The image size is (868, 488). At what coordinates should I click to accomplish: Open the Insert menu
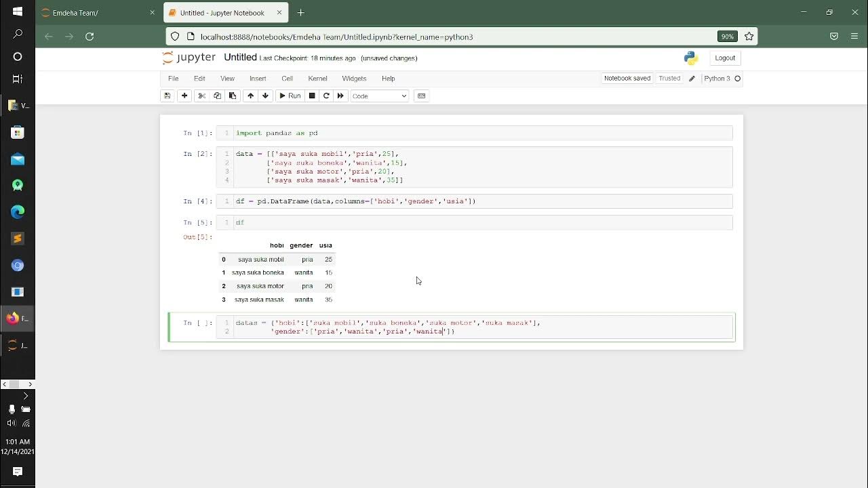pyautogui.click(x=258, y=79)
